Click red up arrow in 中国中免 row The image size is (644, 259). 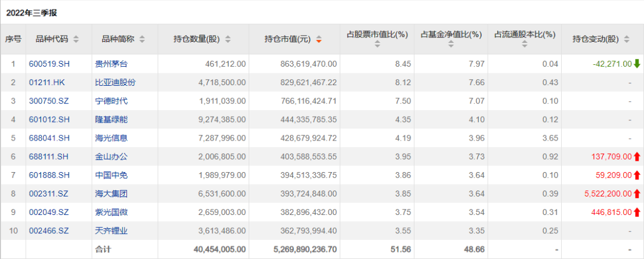click(637, 175)
